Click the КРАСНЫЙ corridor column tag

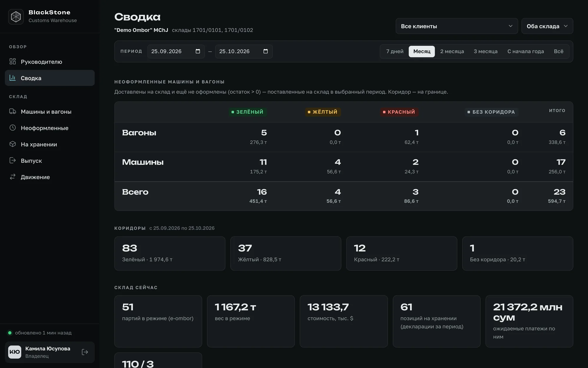pos(399,112)
